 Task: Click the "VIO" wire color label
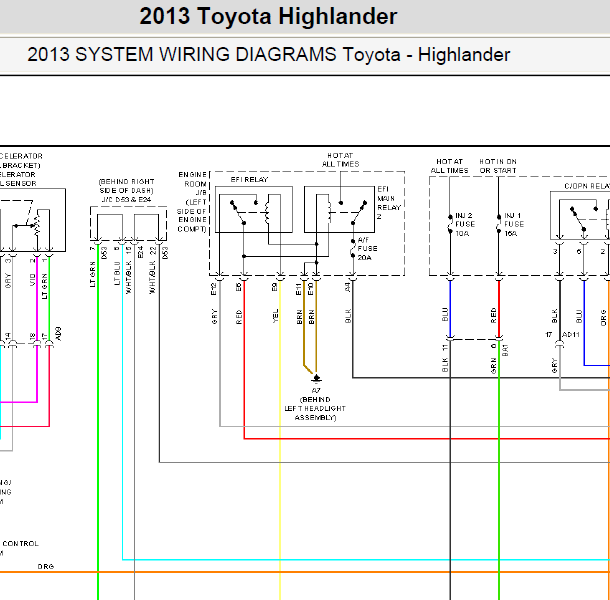point(33,280)
